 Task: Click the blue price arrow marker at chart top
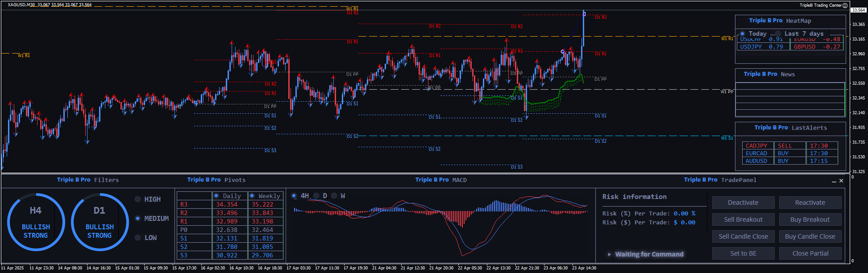coord(584,14)
